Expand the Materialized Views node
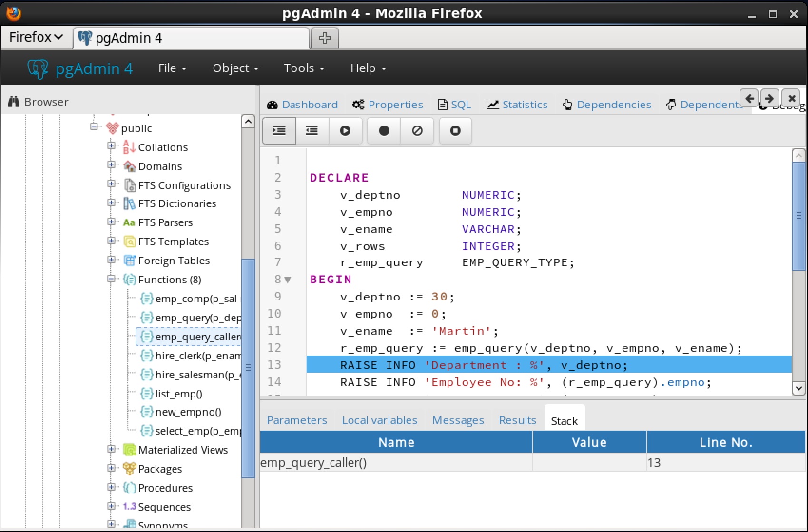 111,449
